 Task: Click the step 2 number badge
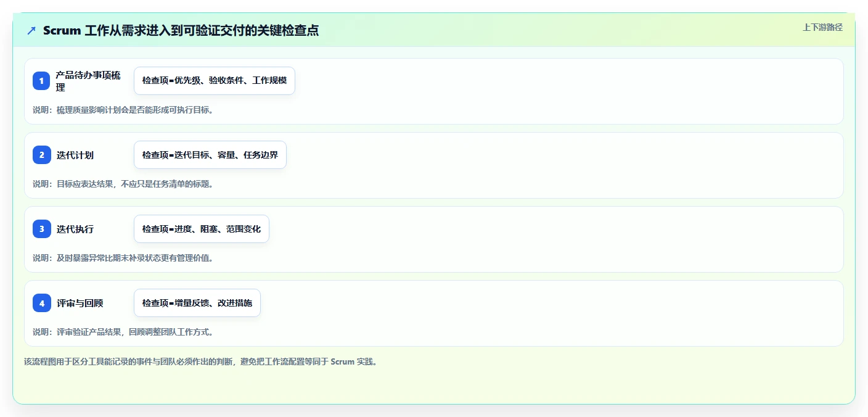coord(41,155)
